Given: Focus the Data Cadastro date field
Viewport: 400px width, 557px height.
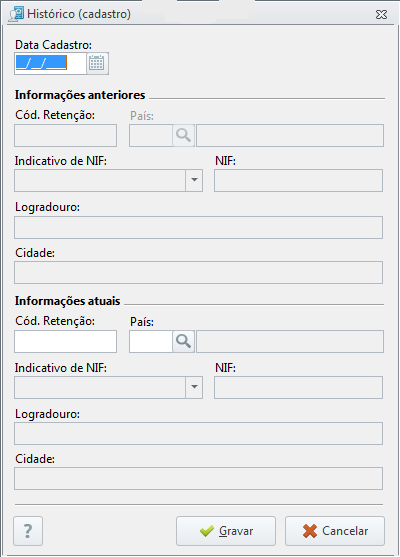Looking at the screenshot, I should pyautogui.click(x=50, y=64).
